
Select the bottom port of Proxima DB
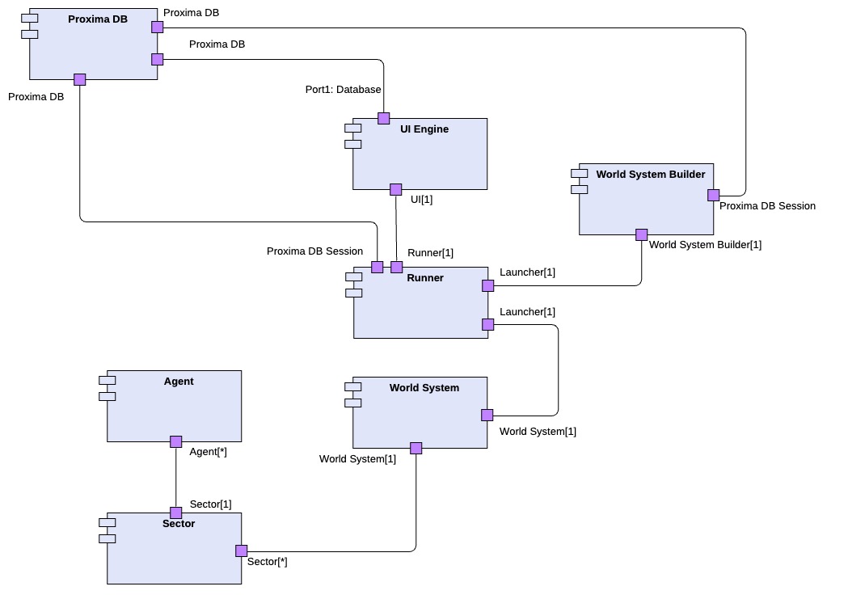tap(79, 79)
